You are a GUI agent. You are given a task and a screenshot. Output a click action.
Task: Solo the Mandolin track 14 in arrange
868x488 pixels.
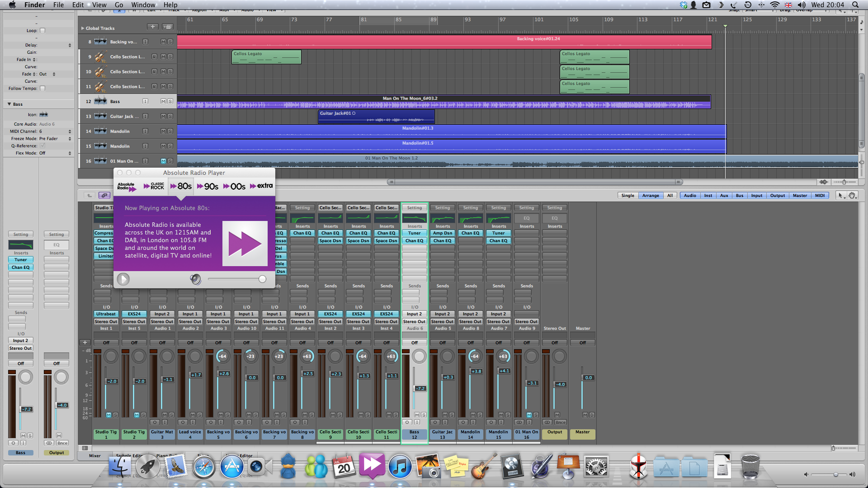pyautogui.click(x=170, y=131)
